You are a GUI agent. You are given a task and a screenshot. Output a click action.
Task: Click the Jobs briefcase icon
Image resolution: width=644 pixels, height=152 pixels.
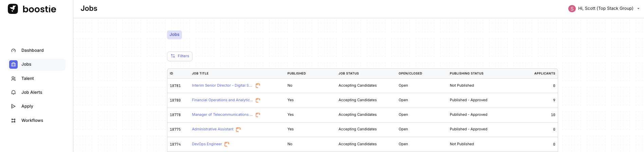tap(14, 64)
